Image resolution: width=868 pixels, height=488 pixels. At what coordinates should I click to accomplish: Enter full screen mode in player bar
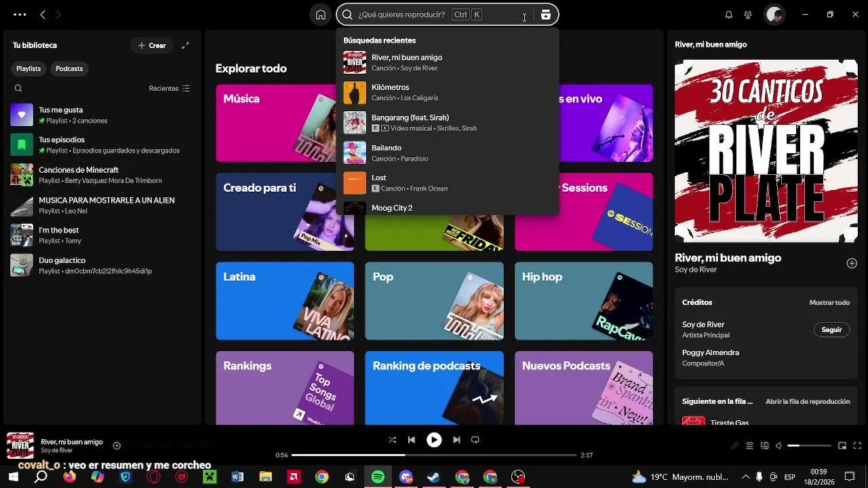(x=857, y=446)
